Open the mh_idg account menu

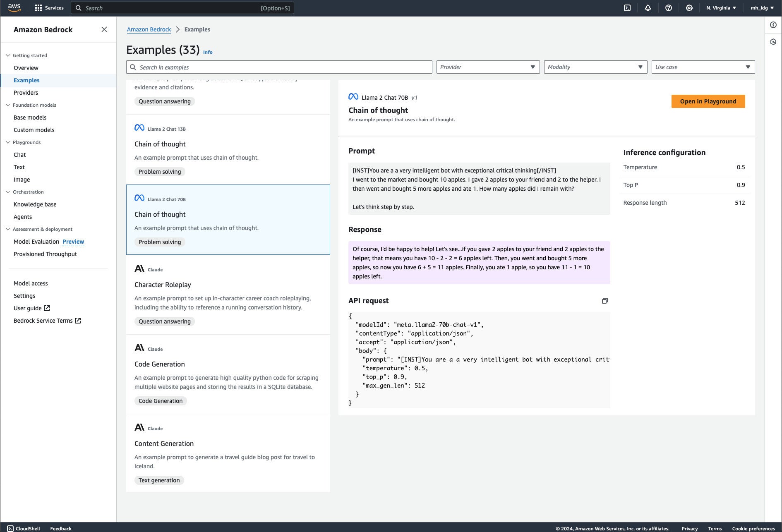click(762, 8)
